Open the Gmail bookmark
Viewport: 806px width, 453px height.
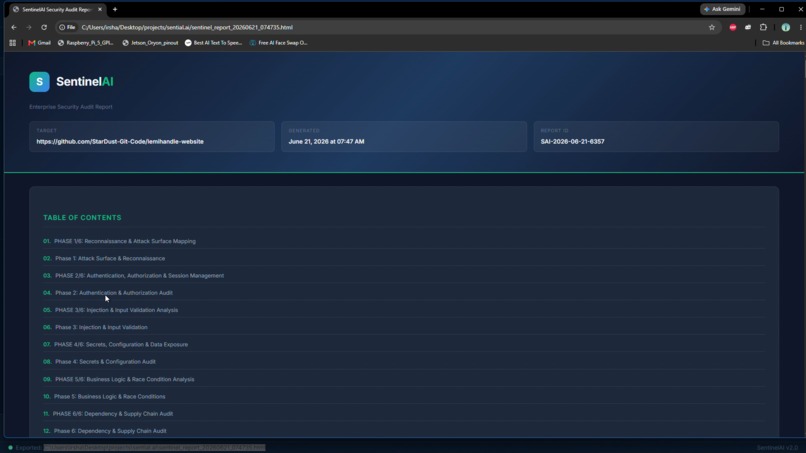point(40,43)
